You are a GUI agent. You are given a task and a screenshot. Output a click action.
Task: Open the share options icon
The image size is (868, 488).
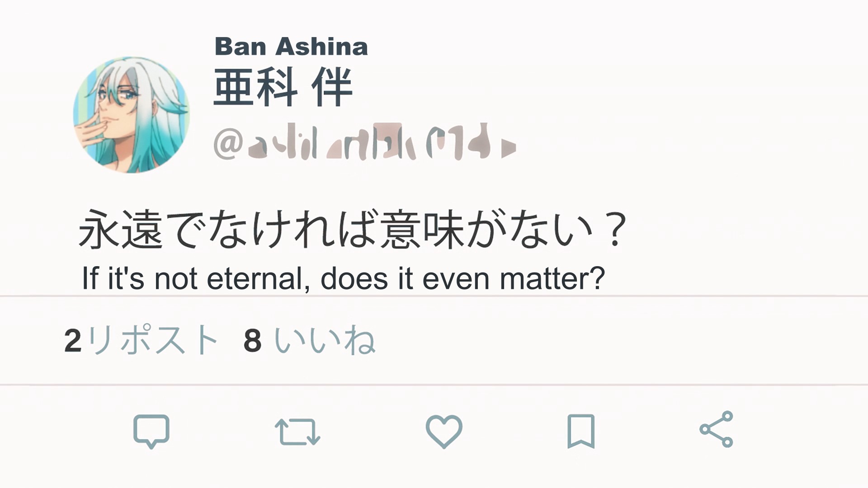pyautogui.click(x=716, y=429)
